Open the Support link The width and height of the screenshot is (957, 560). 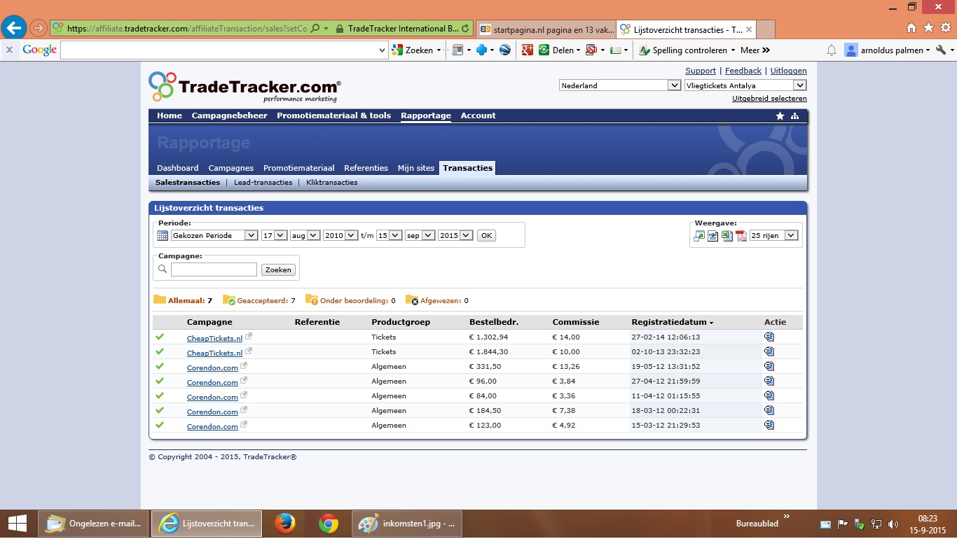click(701, 71)
